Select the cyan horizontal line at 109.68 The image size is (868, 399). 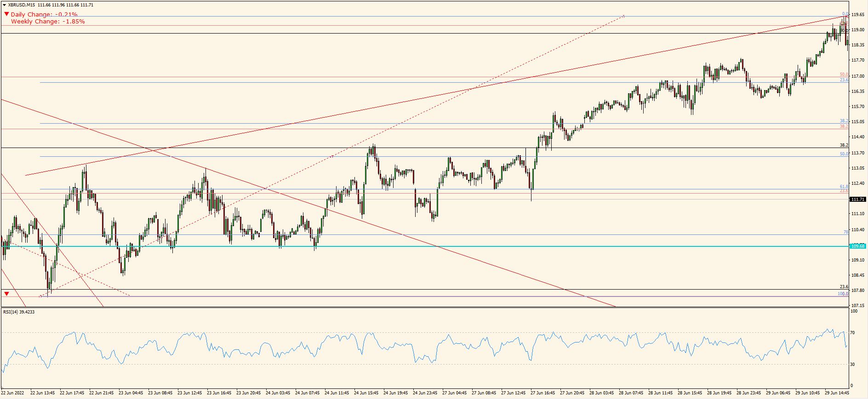424,246
